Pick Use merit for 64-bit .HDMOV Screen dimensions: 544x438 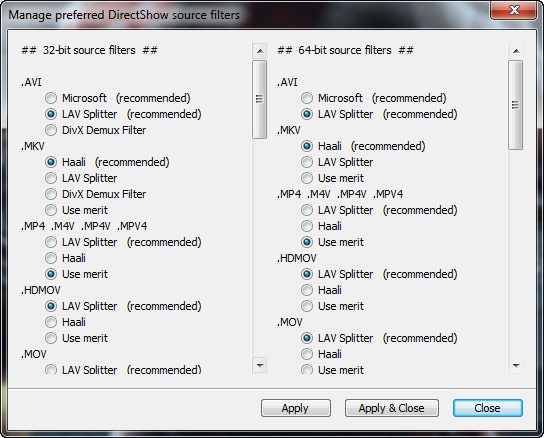coord(307,306)
